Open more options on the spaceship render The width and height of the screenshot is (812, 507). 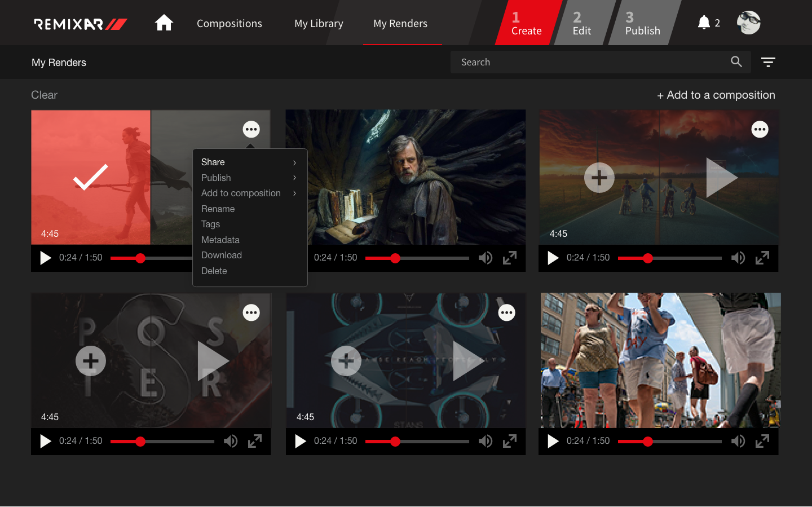506,312
